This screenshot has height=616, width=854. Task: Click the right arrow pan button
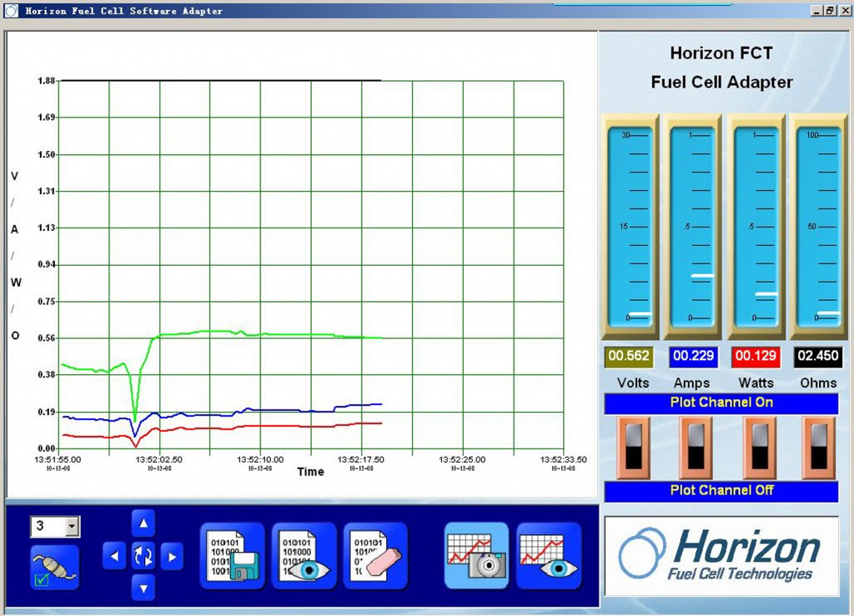[172, 556]
